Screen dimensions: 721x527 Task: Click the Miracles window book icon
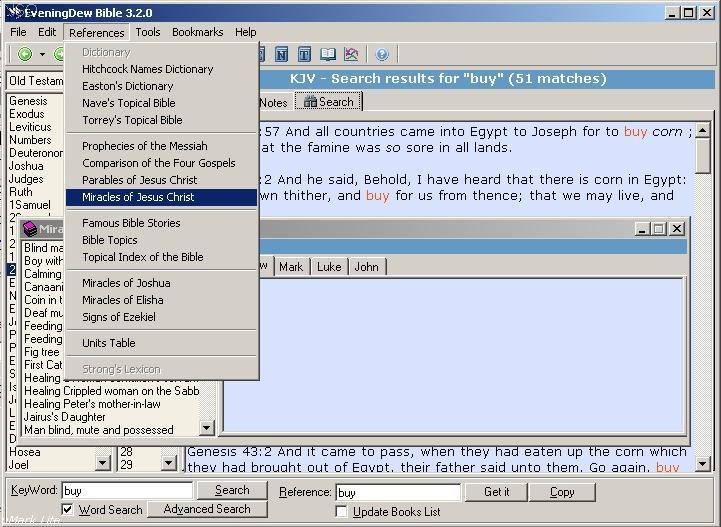point(30,229)
